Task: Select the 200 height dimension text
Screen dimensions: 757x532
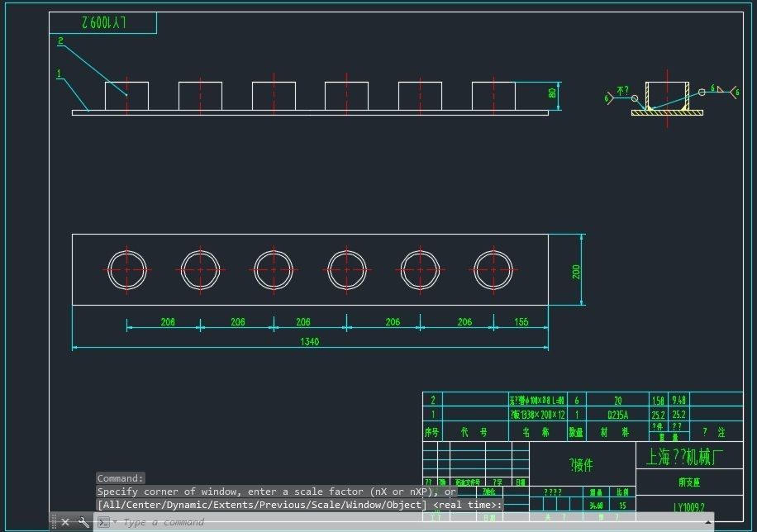Action: (576, 272)
